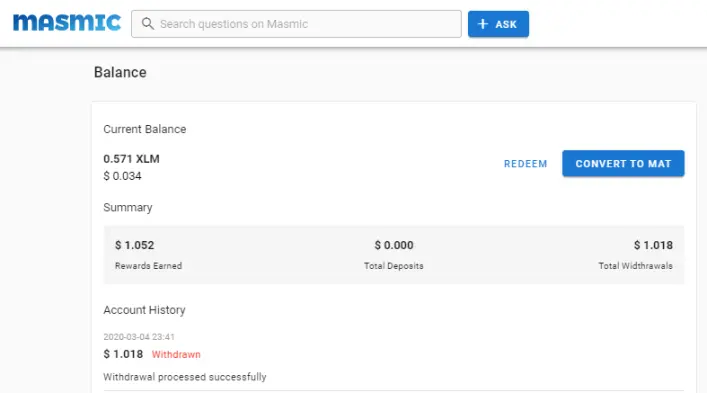The height and width of the screenshot is (393, 707).
Task: Click the blue Ask button
Action: [498, 24]
